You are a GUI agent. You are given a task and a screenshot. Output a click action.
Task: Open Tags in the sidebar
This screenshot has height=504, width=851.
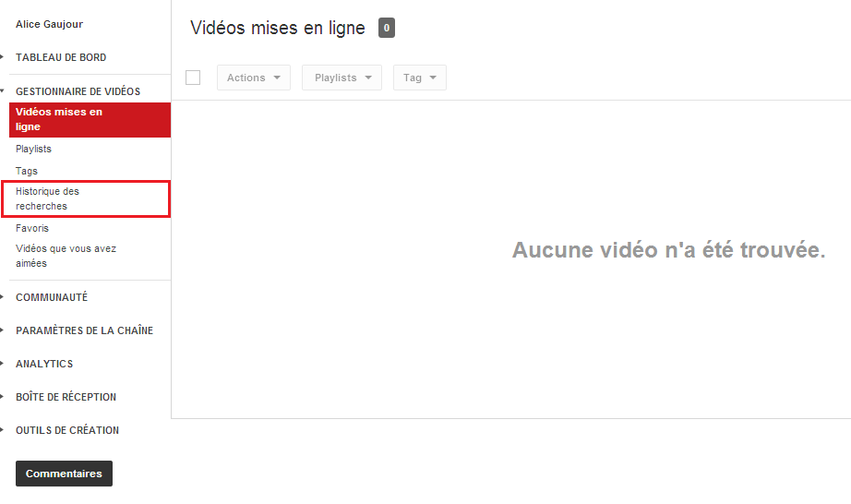(27, 171)
